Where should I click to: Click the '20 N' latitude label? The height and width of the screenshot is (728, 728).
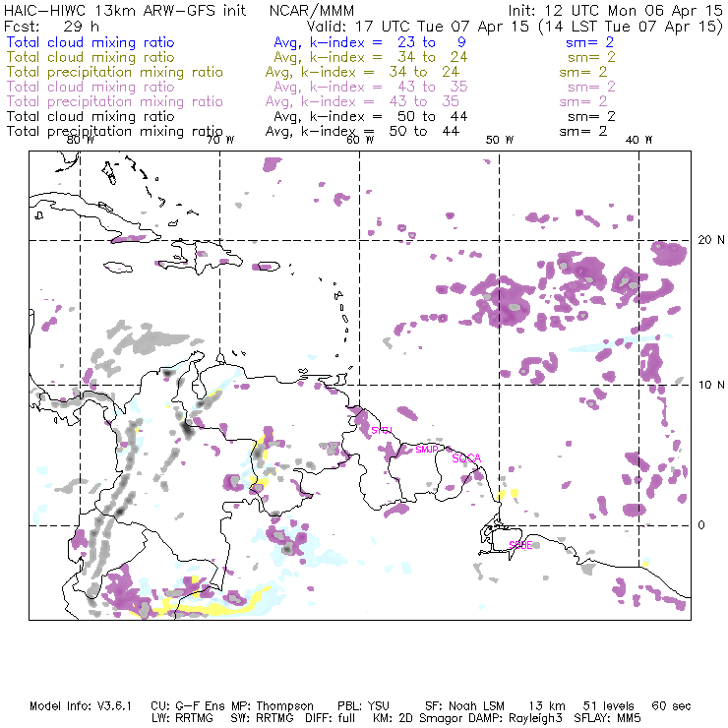coord(711,240)
